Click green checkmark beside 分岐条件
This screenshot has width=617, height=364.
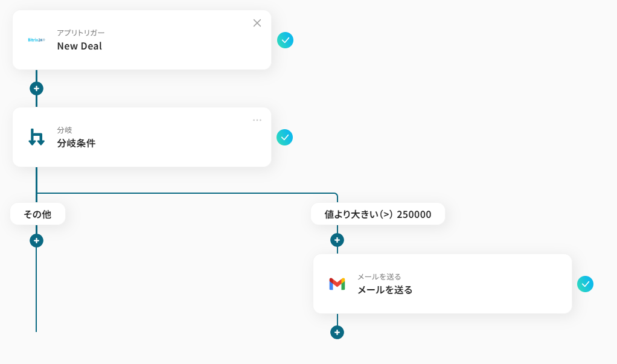click(x=284, y=137)
